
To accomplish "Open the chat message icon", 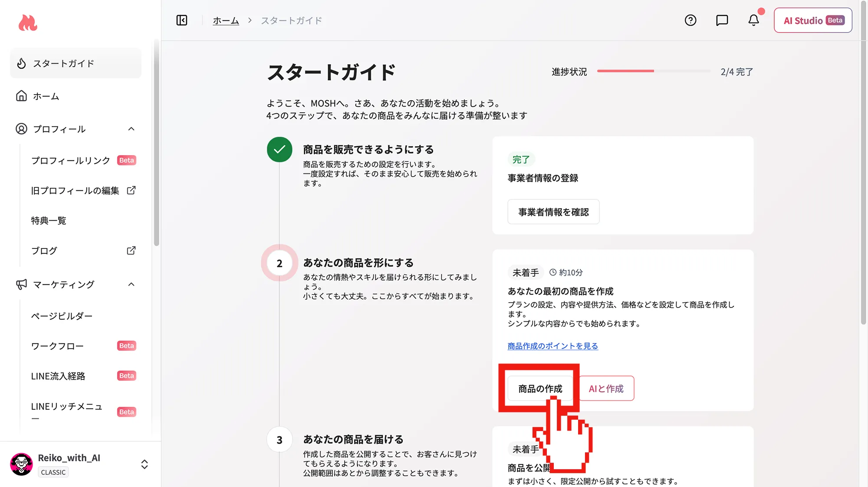I will pos(722,20).
